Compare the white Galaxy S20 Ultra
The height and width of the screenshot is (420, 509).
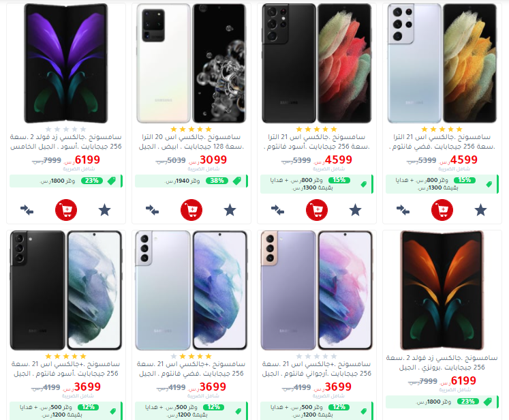coord(152,210)
